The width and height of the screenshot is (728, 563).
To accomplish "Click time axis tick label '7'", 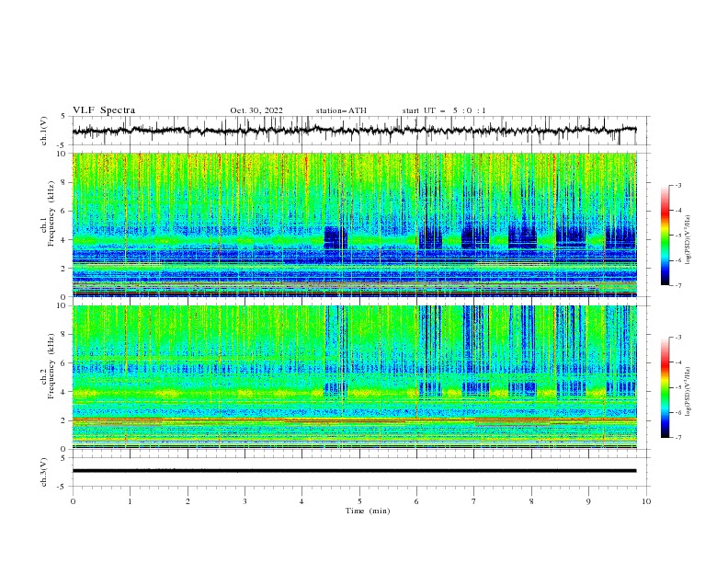I will 474,501.
